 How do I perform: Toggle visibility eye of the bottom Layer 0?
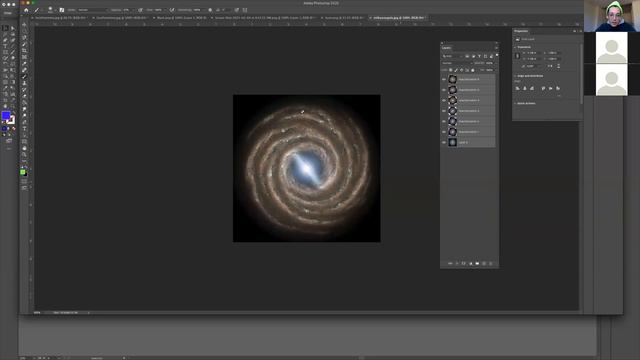coord(444,142)
